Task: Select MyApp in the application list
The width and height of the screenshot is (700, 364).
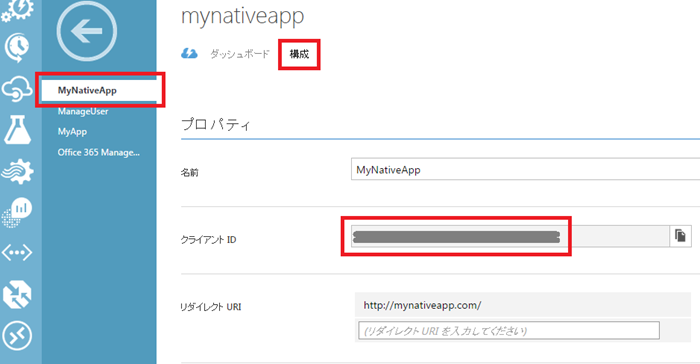Action: click(72, 132)
